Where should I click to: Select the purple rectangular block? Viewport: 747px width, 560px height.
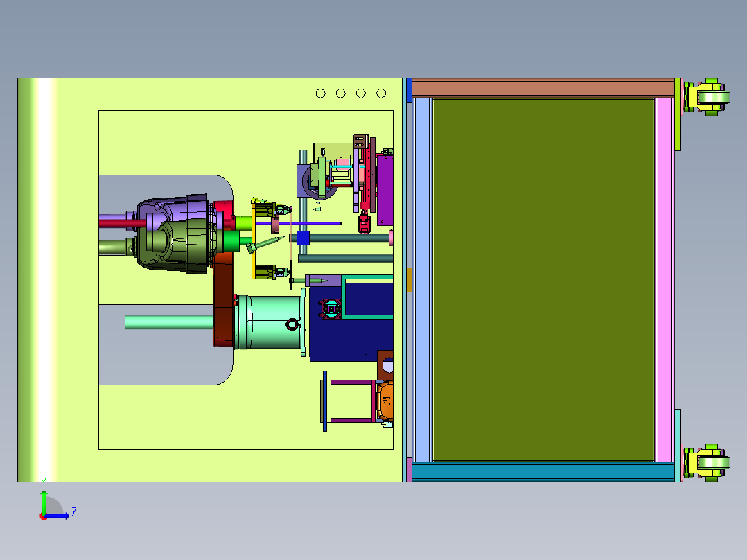(x=385, y=190)
